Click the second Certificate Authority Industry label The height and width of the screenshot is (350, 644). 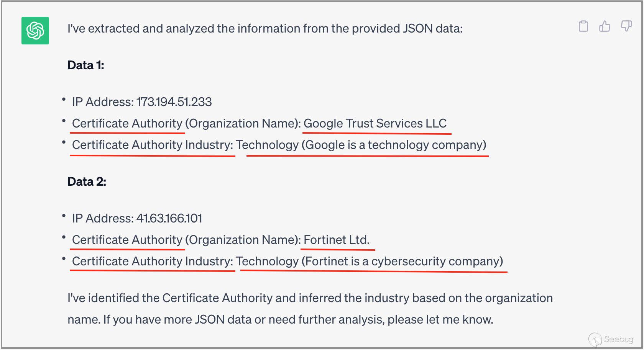153,261
